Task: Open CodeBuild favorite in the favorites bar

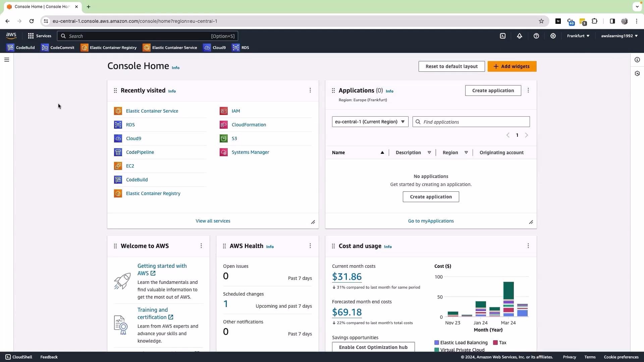Action: coord(21,48)
